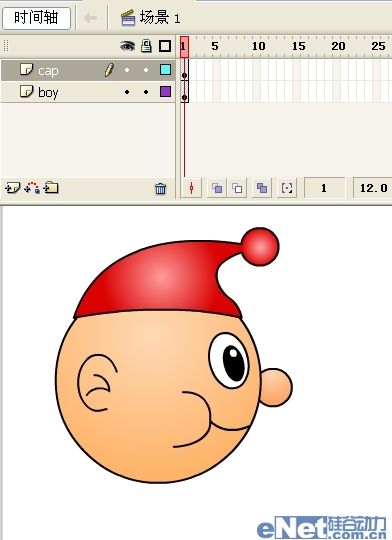The image size is (392, 540).
Task: Select the boy layer
Action: (x=88, y=92)
